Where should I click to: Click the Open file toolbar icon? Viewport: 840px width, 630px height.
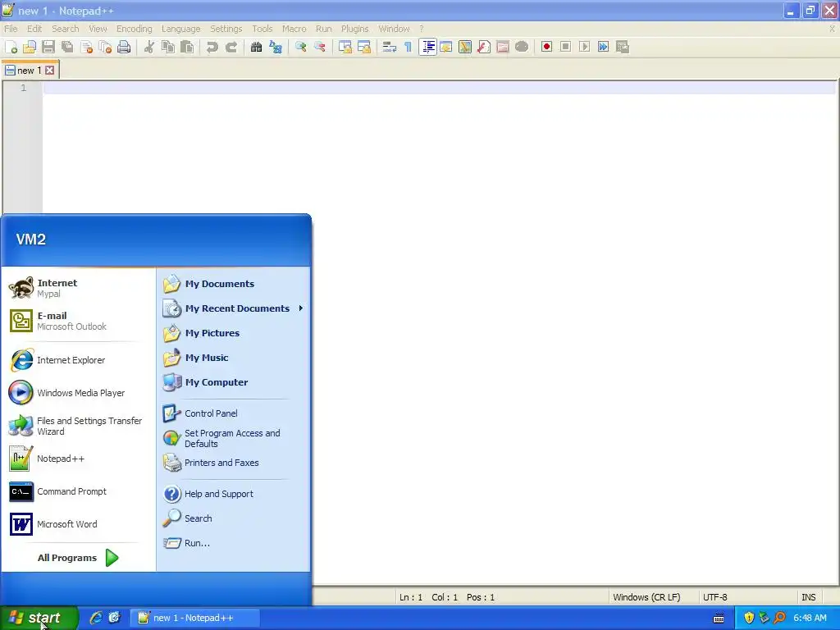pos(30,47)
